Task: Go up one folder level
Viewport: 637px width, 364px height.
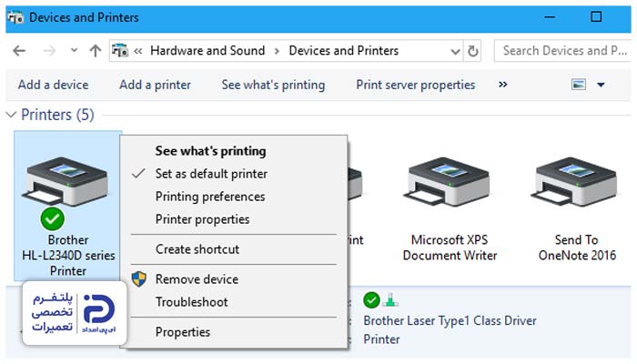Action: [96, 51]
